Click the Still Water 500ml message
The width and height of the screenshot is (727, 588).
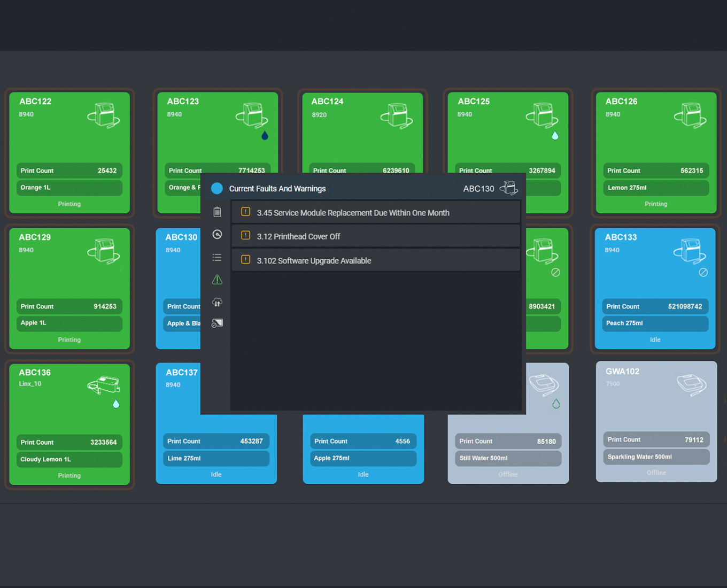tap(508, 458)
